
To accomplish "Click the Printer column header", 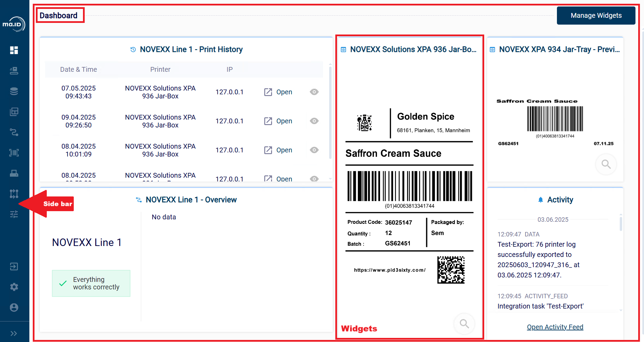I will (160, 69).
